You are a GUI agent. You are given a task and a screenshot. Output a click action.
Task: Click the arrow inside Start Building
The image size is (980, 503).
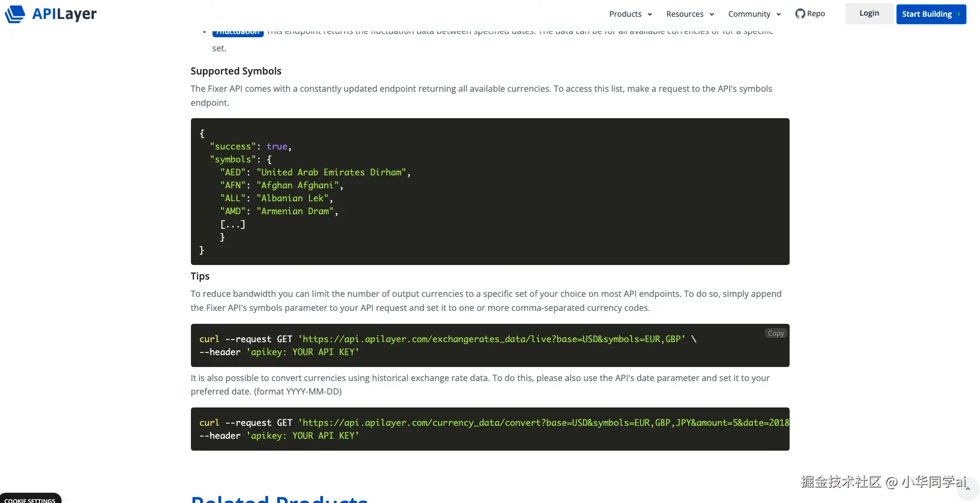click(959, 14)
